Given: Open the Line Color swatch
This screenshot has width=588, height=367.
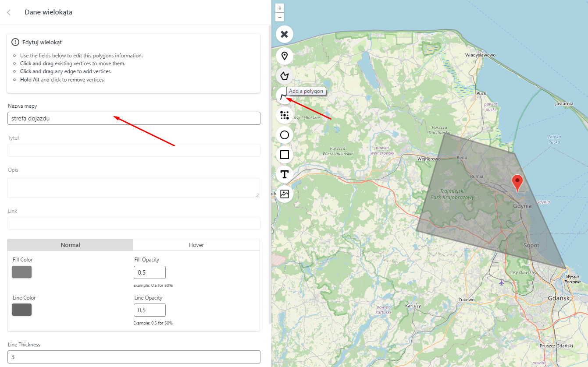Looking at the screenshot, I should 21,310.
